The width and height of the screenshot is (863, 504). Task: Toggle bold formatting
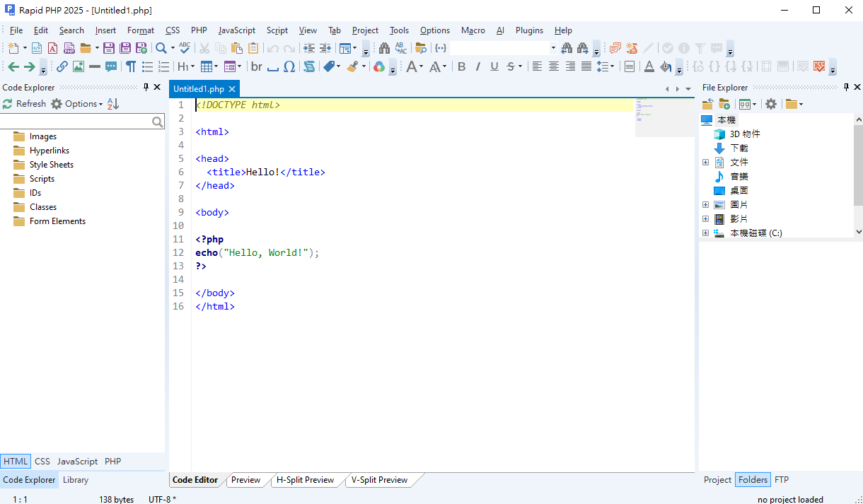click(x=462, y=66)
